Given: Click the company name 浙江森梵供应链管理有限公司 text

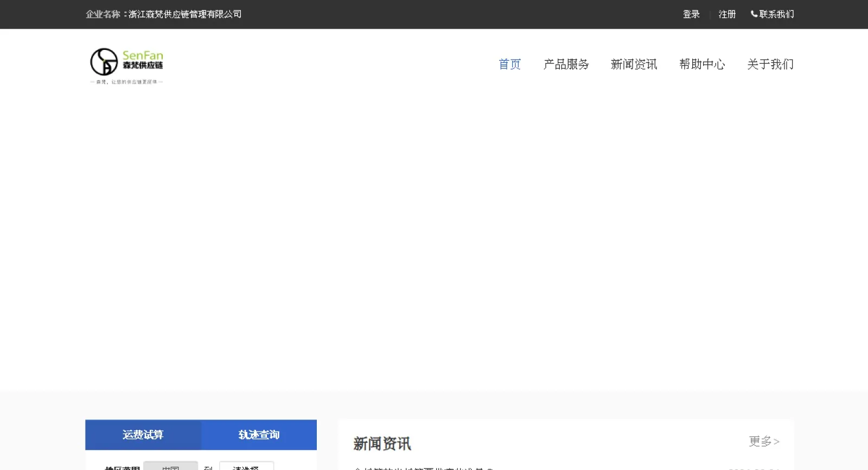Looking at the screenshot, I should click(x=185, y=14).
